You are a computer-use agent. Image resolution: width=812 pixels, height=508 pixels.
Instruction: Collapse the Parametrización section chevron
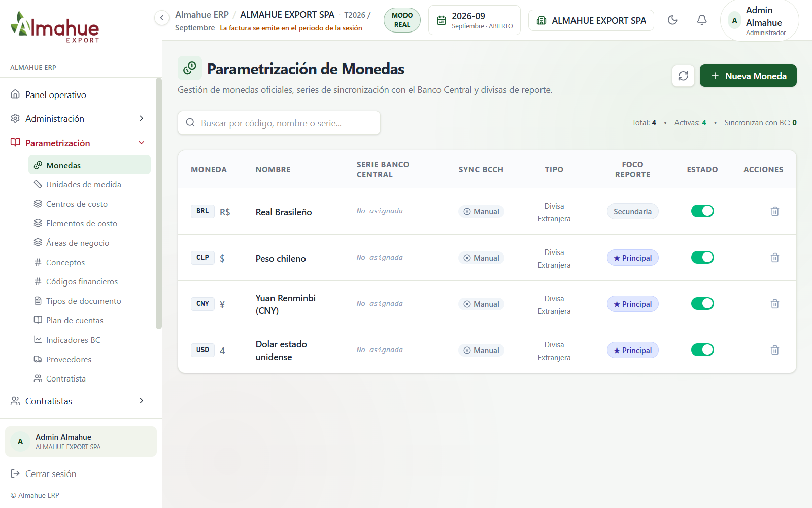tap(142, 143)
